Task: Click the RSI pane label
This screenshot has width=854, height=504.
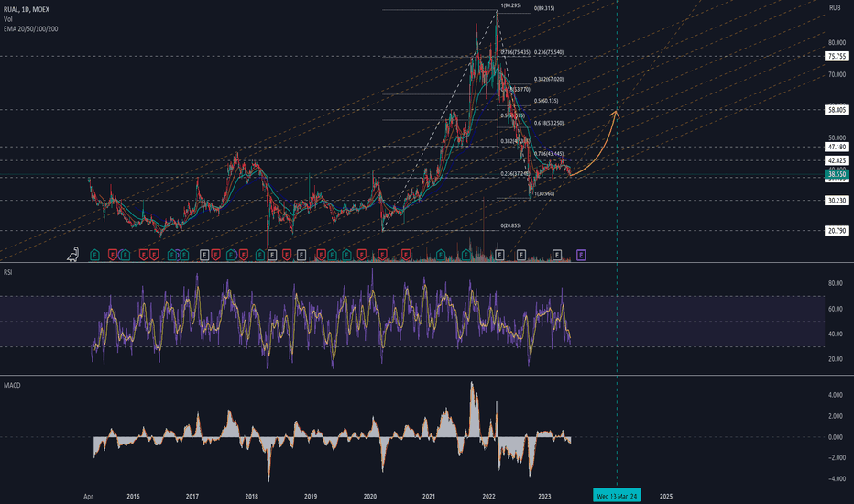Action: (x=7, y=272)
